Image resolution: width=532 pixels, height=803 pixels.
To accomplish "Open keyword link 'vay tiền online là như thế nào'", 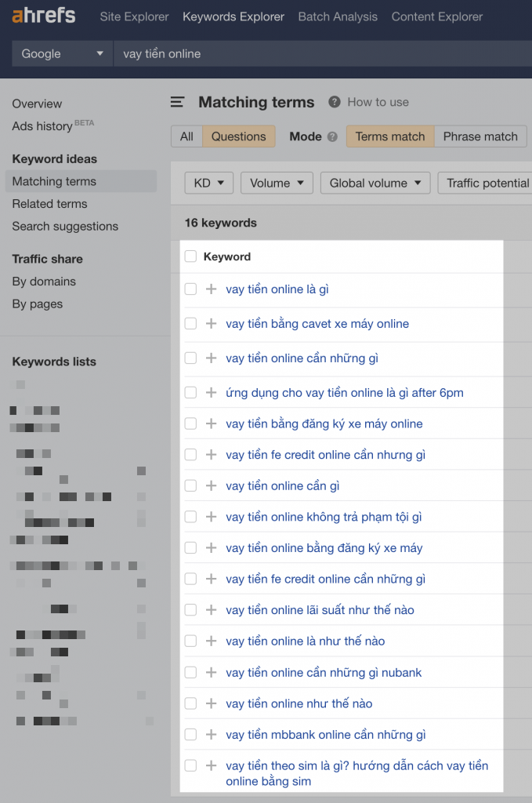I will pyautogui.click(x=306, y=641).
